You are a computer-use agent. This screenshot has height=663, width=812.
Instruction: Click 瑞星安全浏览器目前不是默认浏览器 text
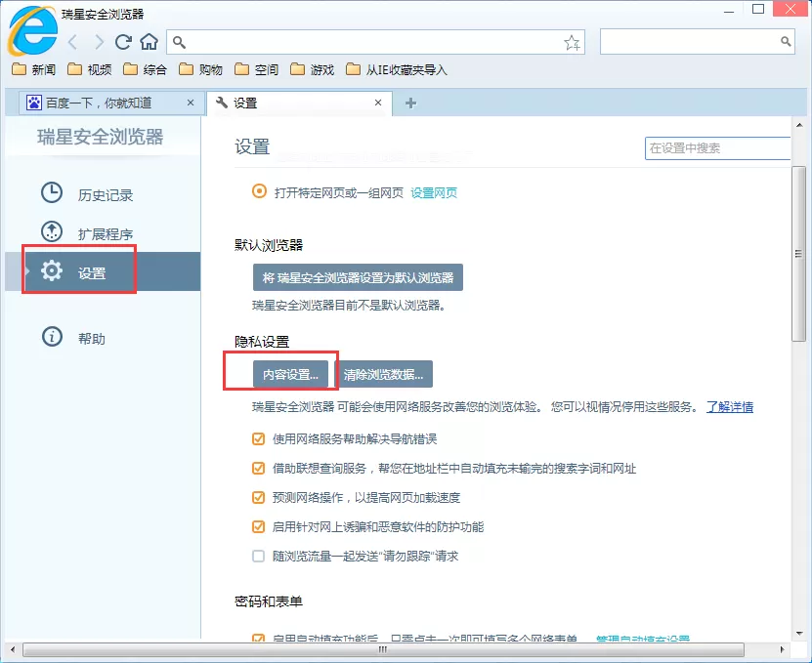pyautogui.click(x=349, y=306)
